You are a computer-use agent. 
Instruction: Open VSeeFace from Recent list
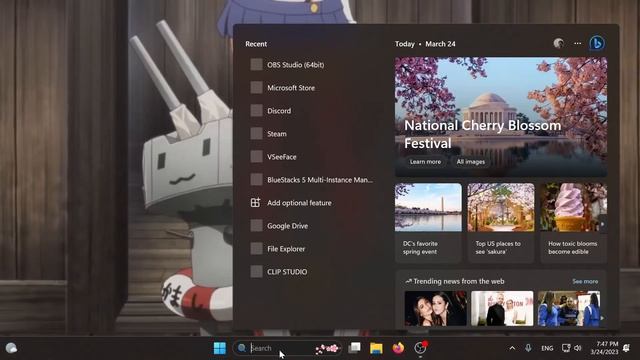311,156
